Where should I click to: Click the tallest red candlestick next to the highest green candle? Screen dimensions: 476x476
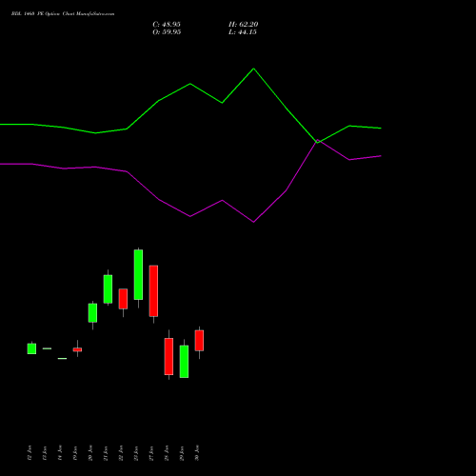[x=153, y=290]
